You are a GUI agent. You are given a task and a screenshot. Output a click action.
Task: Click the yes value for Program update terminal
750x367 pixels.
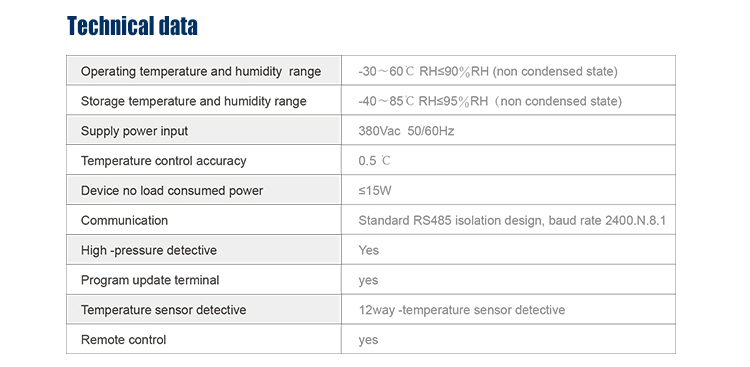click(368, 280)
